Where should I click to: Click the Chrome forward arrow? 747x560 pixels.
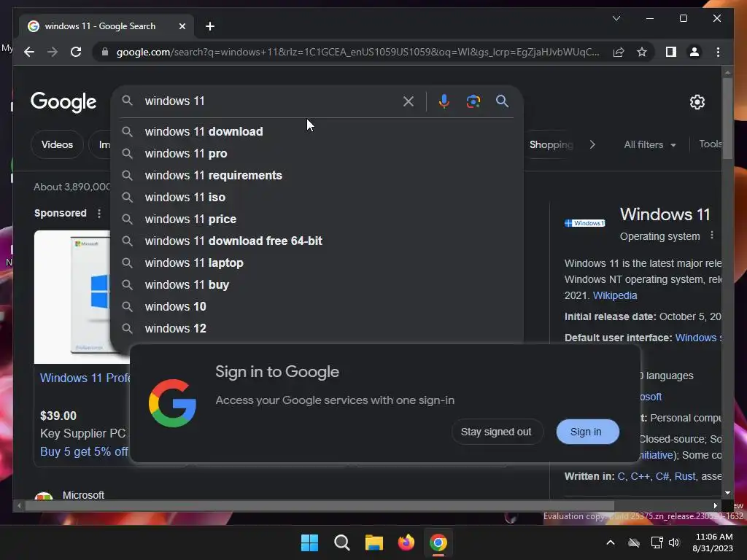click(x=53, y=52)
